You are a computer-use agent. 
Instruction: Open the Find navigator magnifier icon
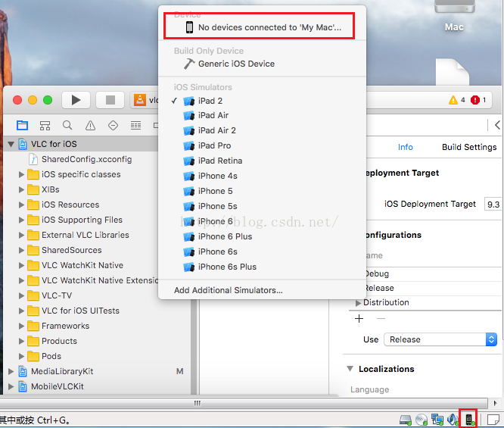coord(67,125)
